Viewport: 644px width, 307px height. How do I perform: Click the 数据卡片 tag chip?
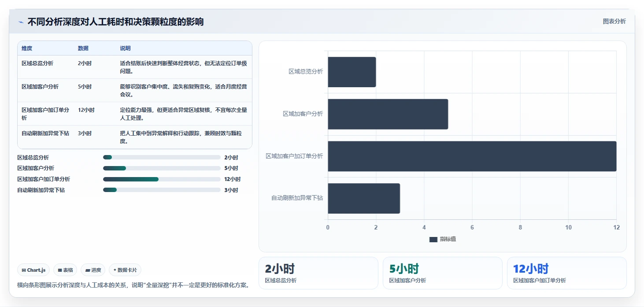point(125,270)
